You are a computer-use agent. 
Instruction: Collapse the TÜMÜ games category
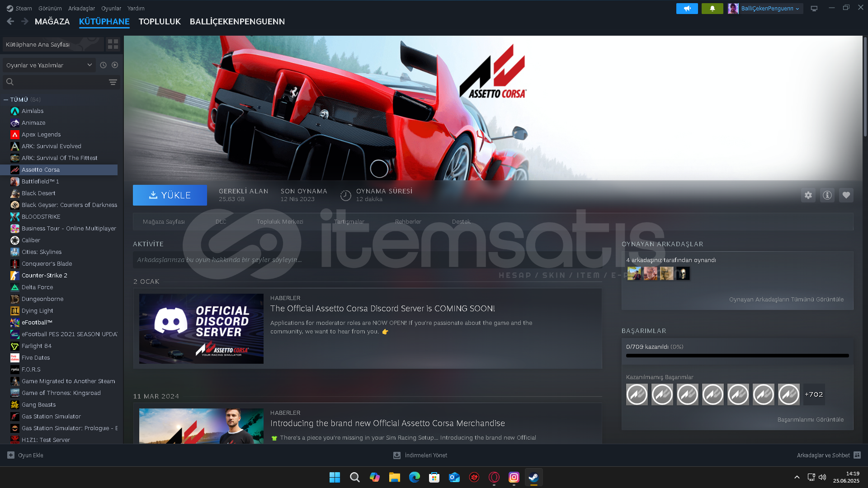pos(6,99)
